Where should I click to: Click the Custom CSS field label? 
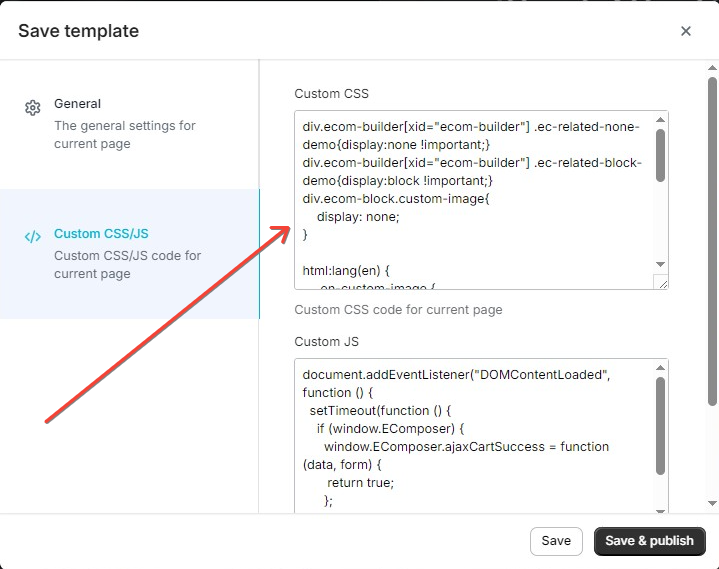331,94
